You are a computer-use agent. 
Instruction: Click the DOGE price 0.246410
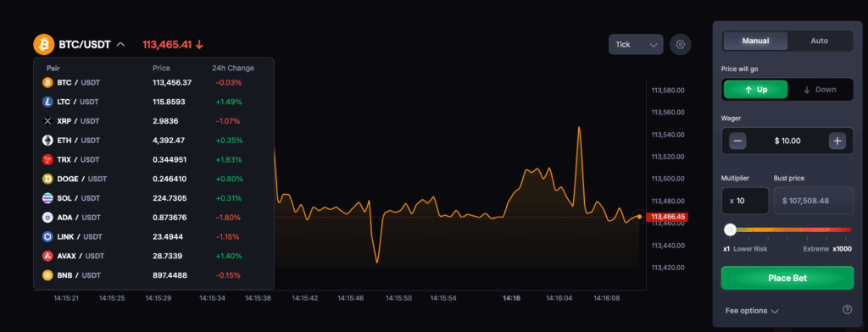point(170,179)
